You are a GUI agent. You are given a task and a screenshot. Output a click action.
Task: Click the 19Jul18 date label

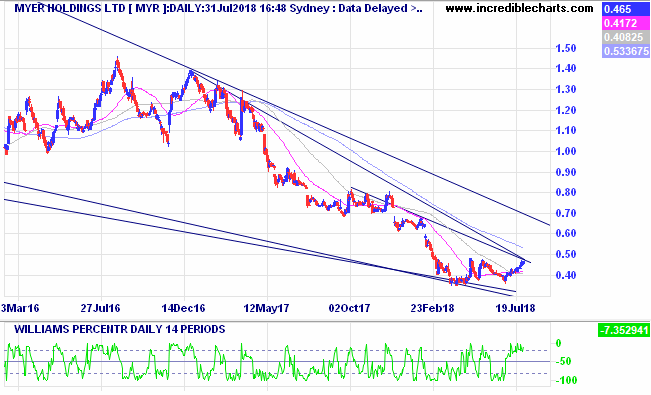(x=515, y=308)
